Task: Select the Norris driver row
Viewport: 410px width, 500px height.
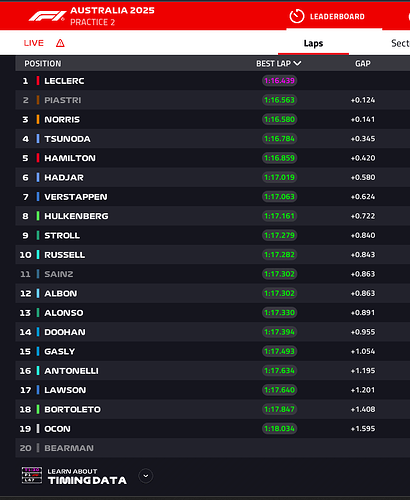Action: 213,119
